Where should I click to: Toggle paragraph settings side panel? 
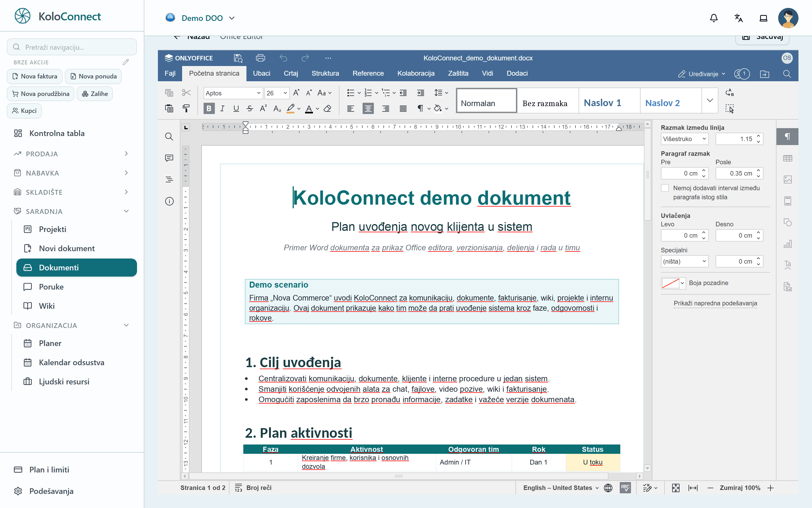tap(787, 136)
